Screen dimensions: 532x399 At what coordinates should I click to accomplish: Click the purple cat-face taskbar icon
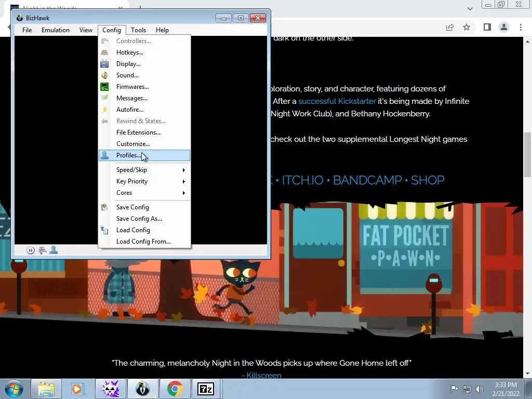111,389
